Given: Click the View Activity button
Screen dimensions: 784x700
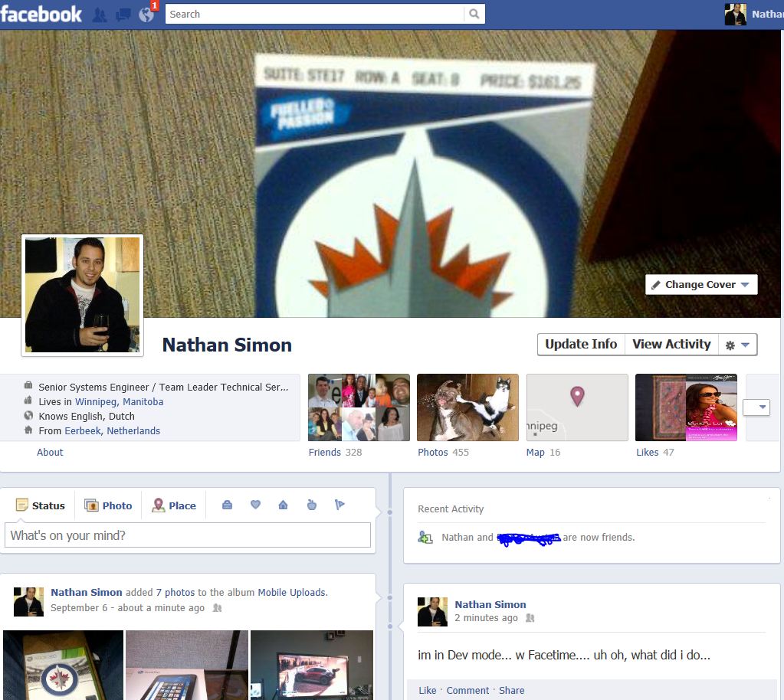Looking at the screenshot, I should point(671,344).
